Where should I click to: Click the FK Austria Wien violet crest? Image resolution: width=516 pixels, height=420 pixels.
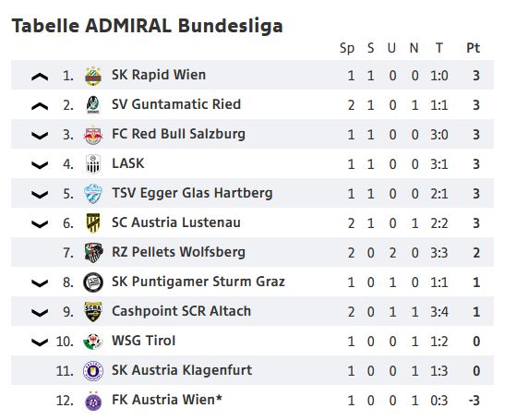(x=93, y=401)
